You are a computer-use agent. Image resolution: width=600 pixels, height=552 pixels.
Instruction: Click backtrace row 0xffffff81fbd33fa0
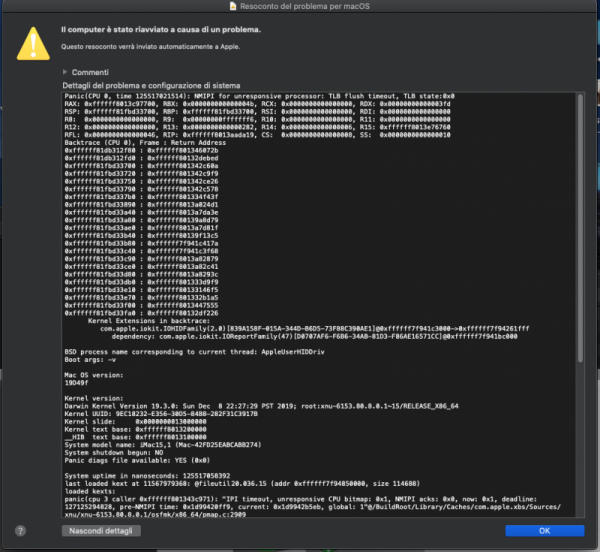(x=142, y=313)
